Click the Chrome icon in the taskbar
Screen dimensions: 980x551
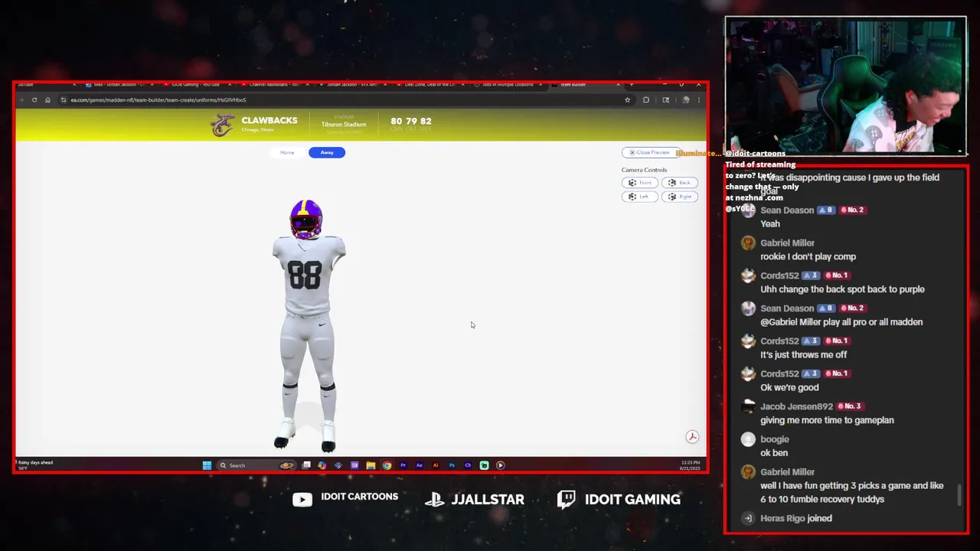coord(387,465)
